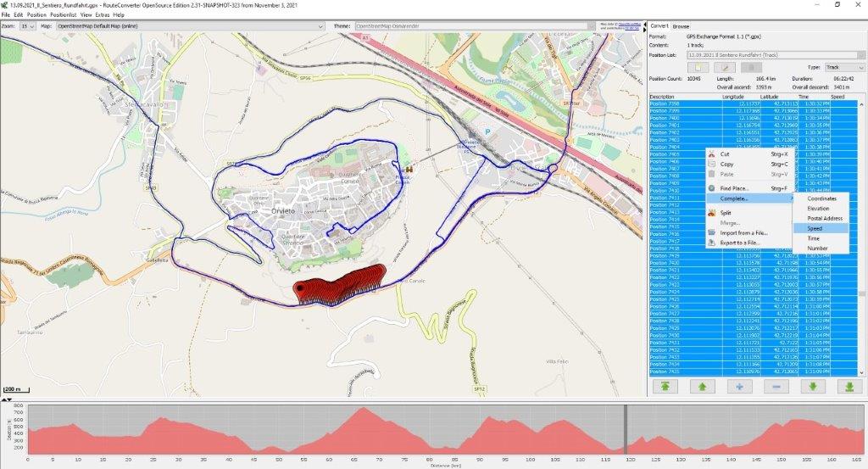Click the rename position list pencil button
This screenshot has height=469, width=868.
[x=725, y=67]
